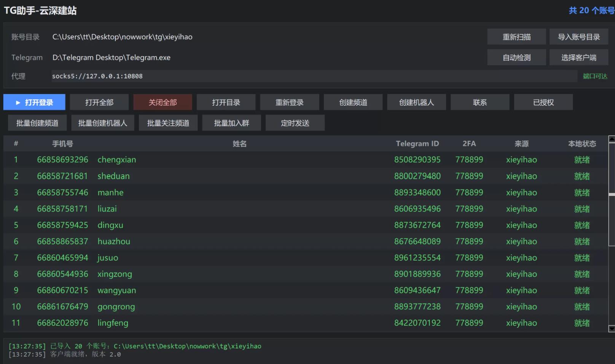Click the Telegram ID column header
This screenshot has height=364, width=615.
coord(417,144)
